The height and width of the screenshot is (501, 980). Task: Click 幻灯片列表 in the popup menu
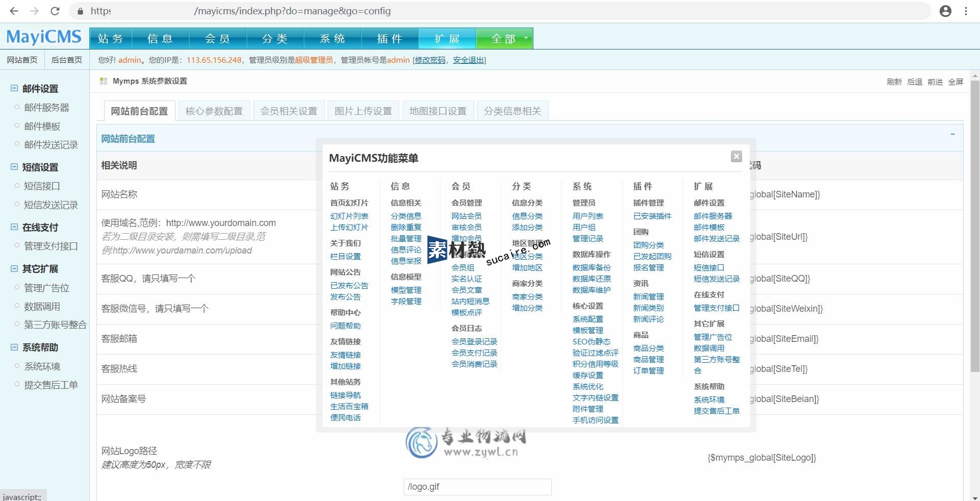pyautogui.click(x=349, y=216)
